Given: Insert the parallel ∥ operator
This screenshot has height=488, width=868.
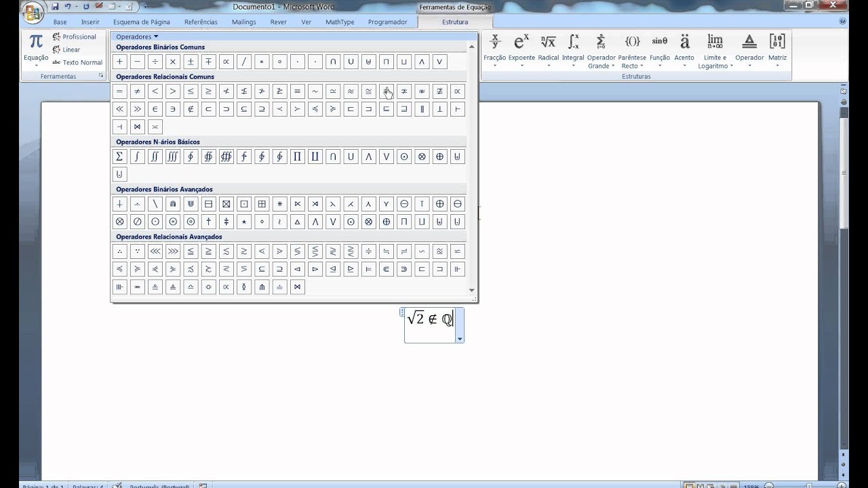Looking at the screenshot, I should (x=422, y=108).
